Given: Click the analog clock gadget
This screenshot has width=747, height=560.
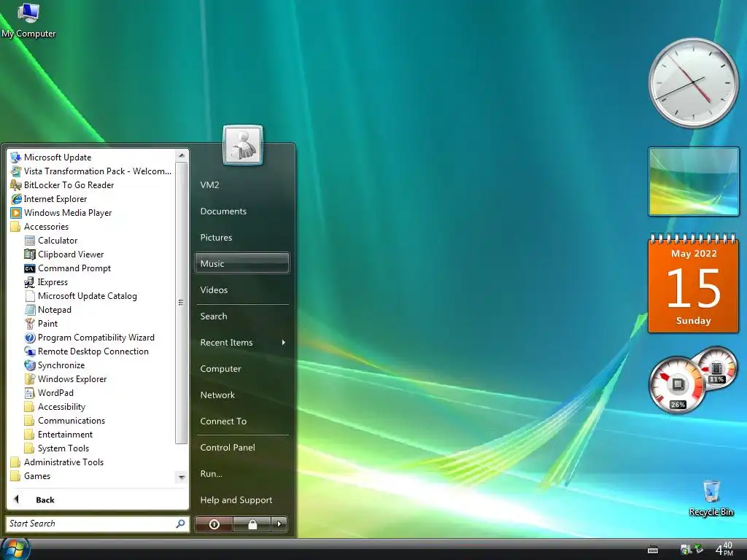Looking at the screenshot, I should 693,83.
